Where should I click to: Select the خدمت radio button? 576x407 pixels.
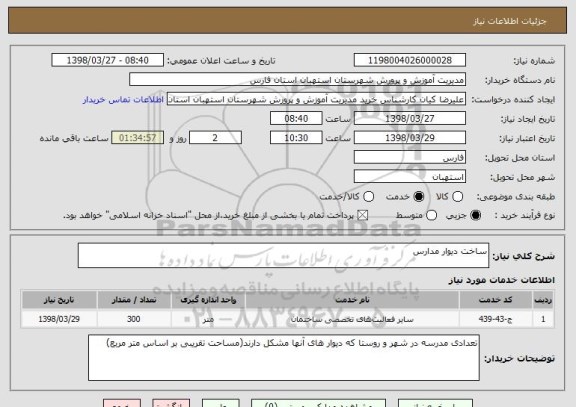coord(418,197)
